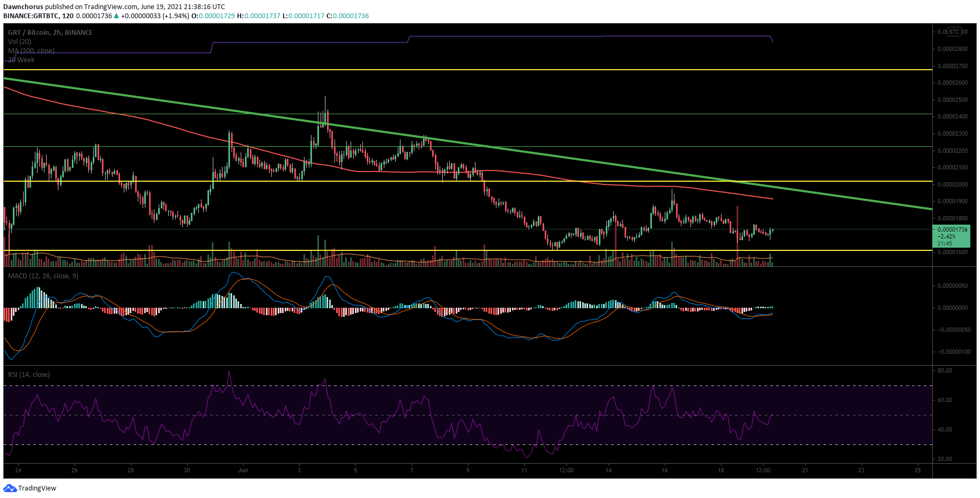Image resolution: width=980 pixels, height=498 pixels.
Task: Click RSI axis label 40.00
Action: (945, 429)
